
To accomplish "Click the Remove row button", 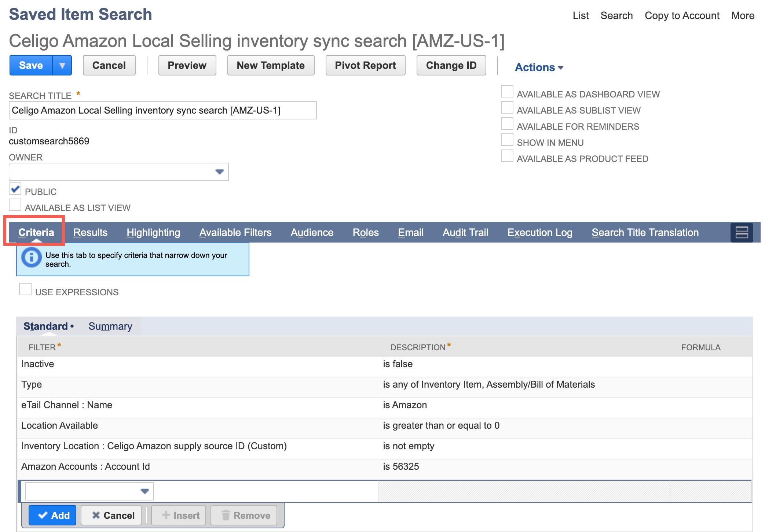I will 244,515.
